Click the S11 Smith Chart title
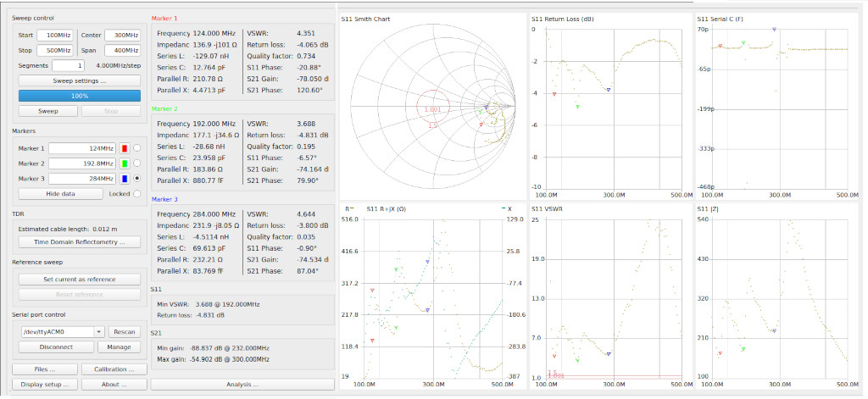This screenshot has height=399, width=868. point(365,19)
